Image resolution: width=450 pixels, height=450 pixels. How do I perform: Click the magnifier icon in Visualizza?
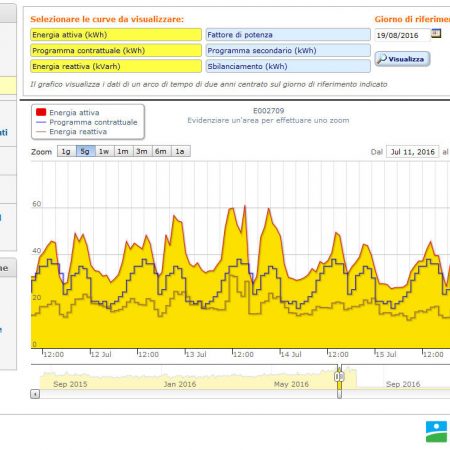tap(382, 59)
